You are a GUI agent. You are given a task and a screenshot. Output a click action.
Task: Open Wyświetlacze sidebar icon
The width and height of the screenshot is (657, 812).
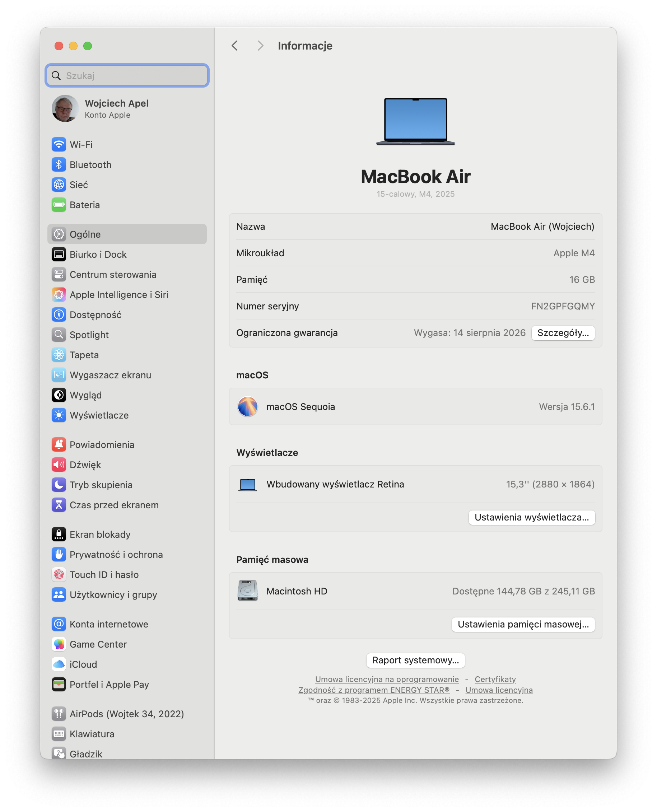click(59, 415)
